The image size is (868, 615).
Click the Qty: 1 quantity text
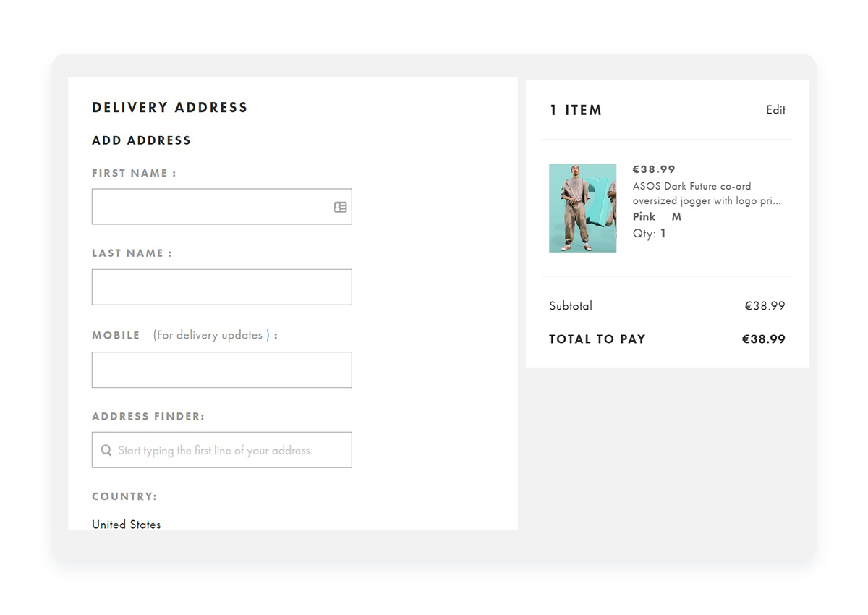click(650, 234)
